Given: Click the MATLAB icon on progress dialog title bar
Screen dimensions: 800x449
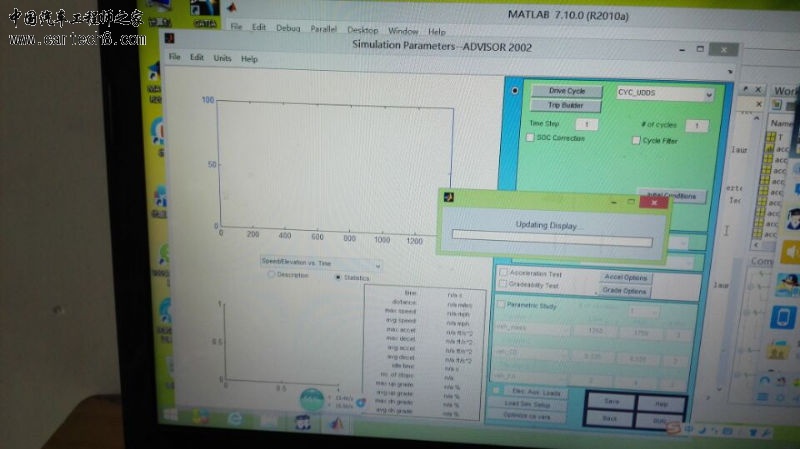Looking at the screenshot, I should coord(449,197).
